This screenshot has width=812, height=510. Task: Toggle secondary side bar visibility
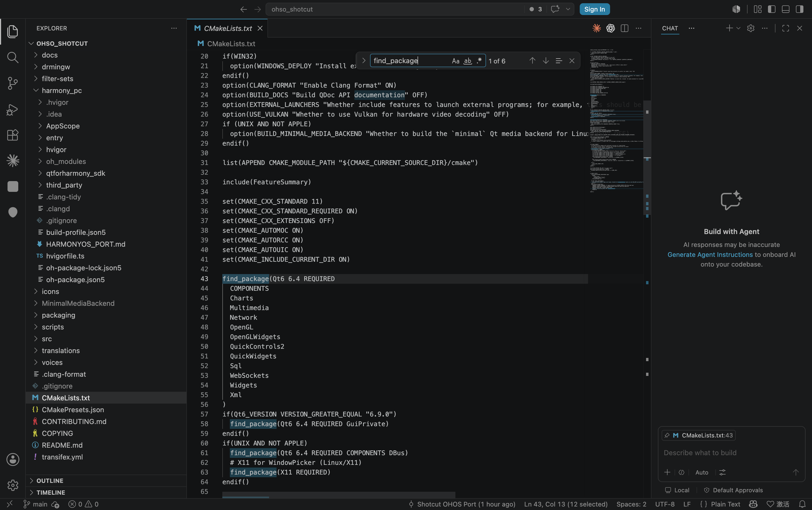pyautogui.click(x=800, y=9)
